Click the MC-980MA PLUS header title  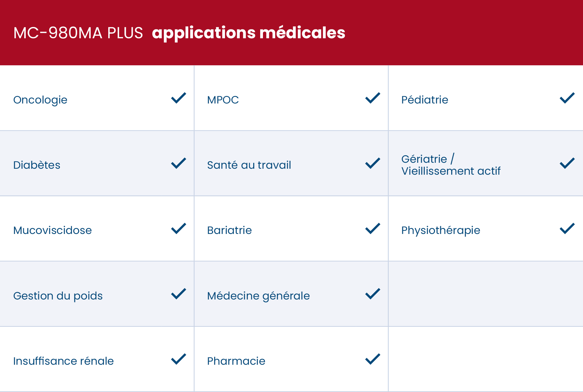78,33
